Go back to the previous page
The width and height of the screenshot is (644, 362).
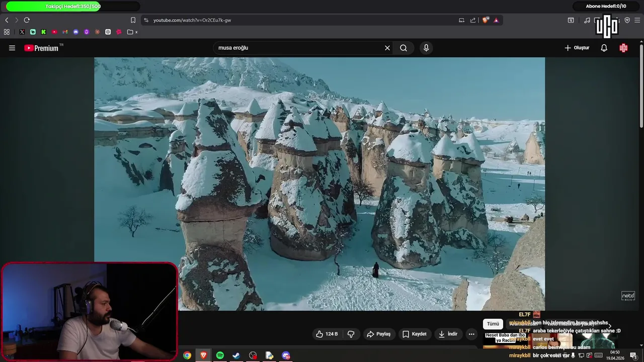coord(7,20)
